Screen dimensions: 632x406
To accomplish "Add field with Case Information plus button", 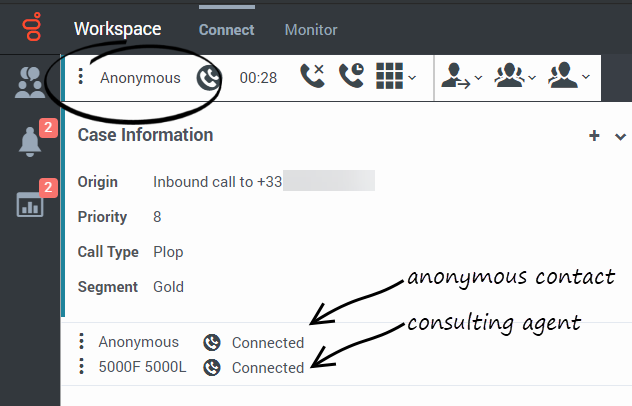I will point(594,135).
